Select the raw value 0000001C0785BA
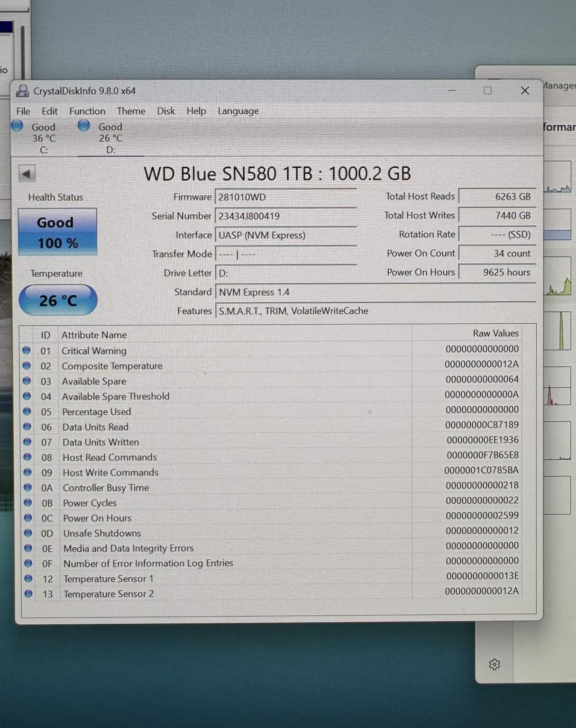Screen dimensions: 576x728 (x=482, y=470)
